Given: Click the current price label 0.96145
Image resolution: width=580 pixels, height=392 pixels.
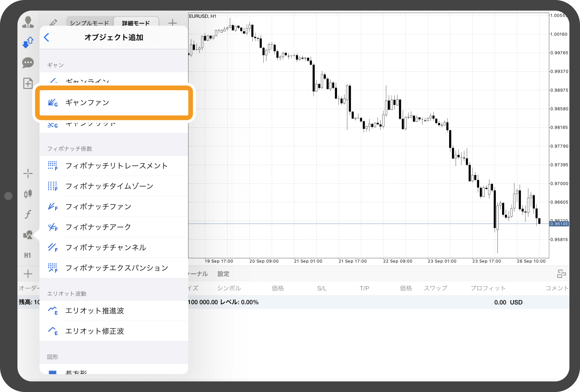Looking at the screenshot, I should pyautogui.click(x=559, y=224).
